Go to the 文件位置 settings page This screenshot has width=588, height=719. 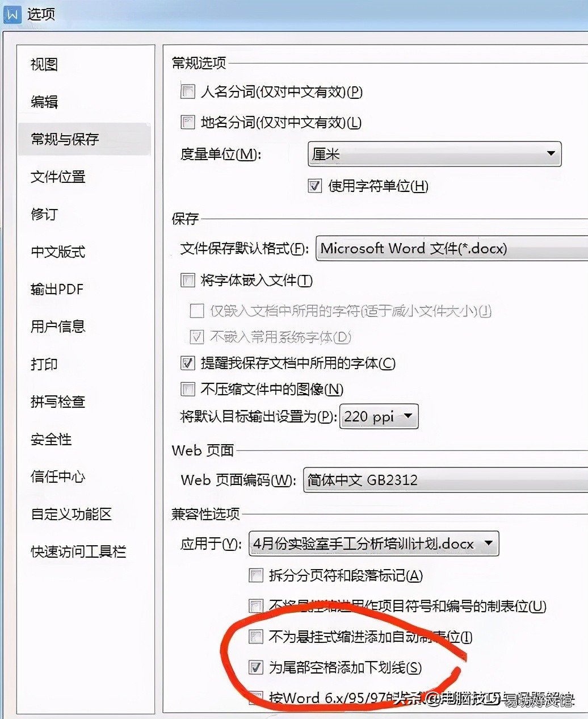pos(58,177)
